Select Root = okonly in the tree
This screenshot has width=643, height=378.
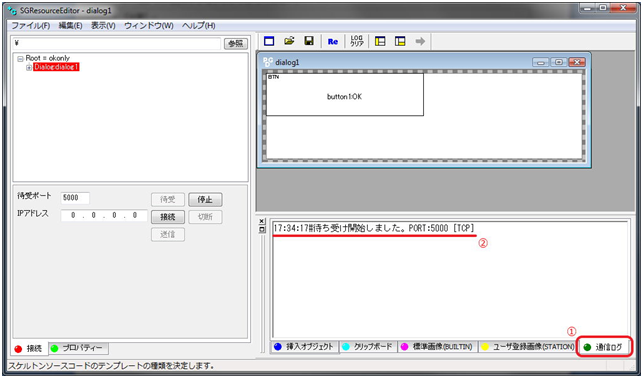pyautogui.click(x=48, y=58)
